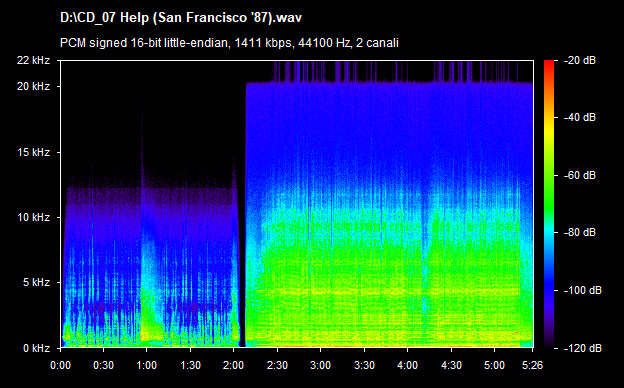Click the 20 kHz frequency label

[33, 86]
